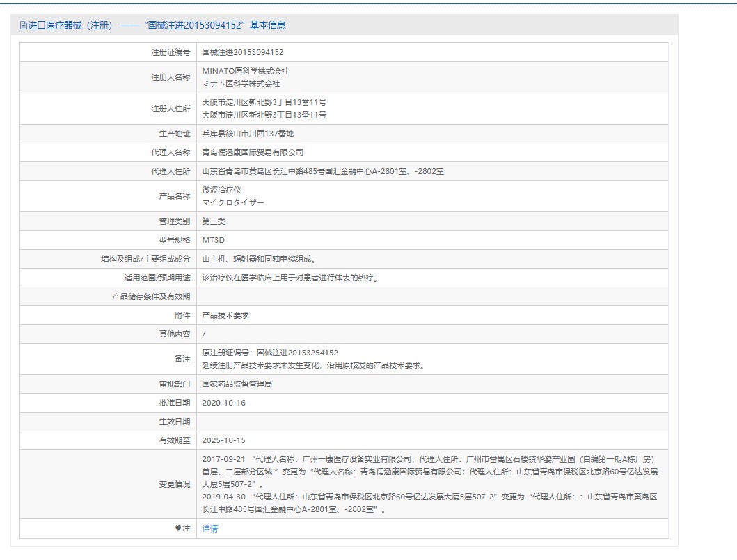This screenshot has width=737, height=560.
Task: Click the first 大阪市淀川区新北野3丁目13番11号 address line
Action: 264,102
